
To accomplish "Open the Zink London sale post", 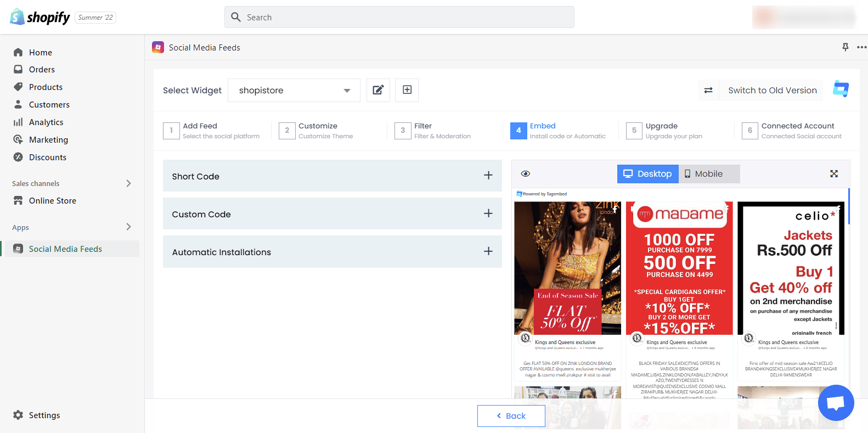I will 568,268.
